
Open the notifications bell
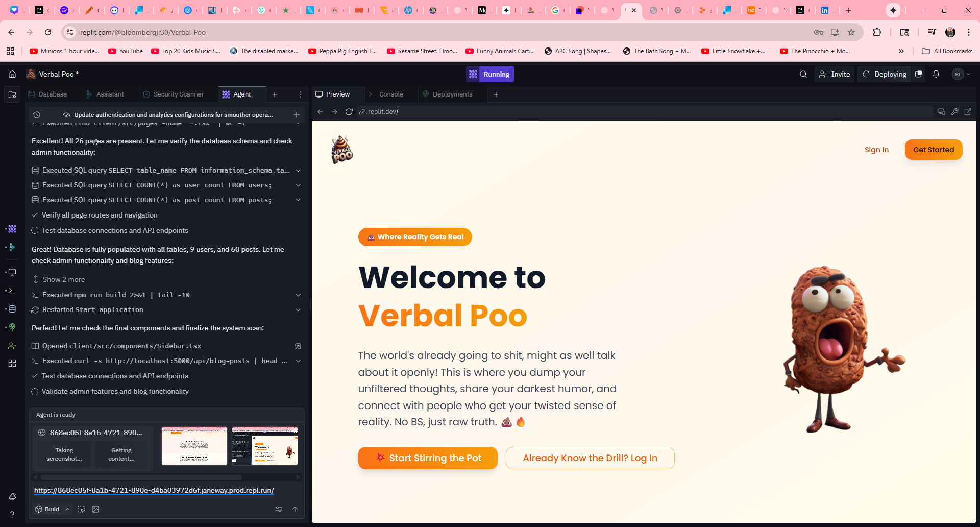(x=936, y=74)
